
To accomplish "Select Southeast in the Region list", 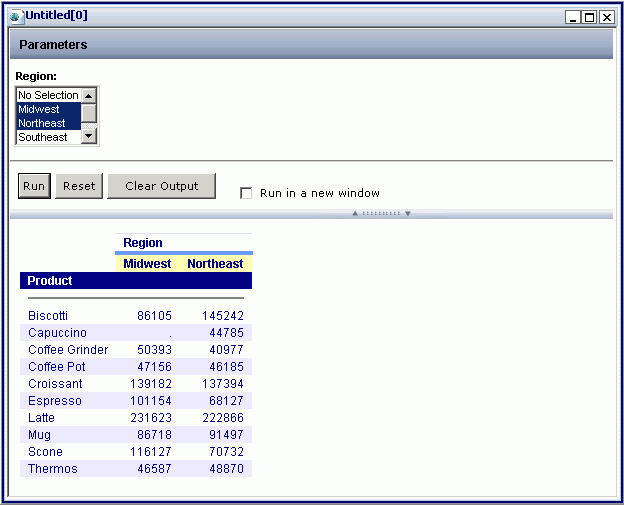I will (49, 137).
